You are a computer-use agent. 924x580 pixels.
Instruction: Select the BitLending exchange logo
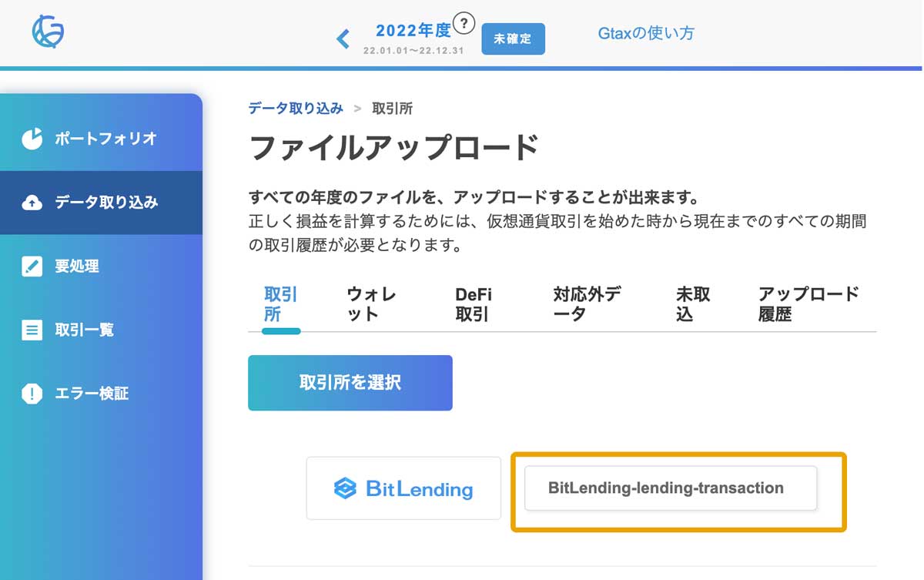tap(403, 488)
